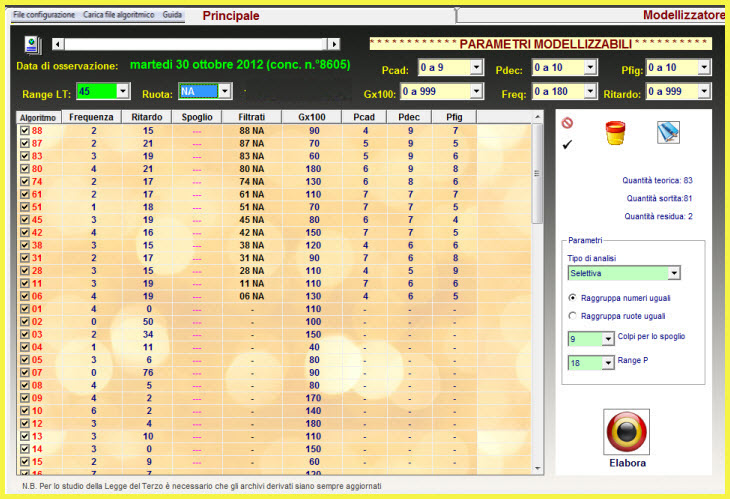Select Raggruppa ruote uguali radio button
This screenshot has height=499, width=730.
[x=571, y=316]
